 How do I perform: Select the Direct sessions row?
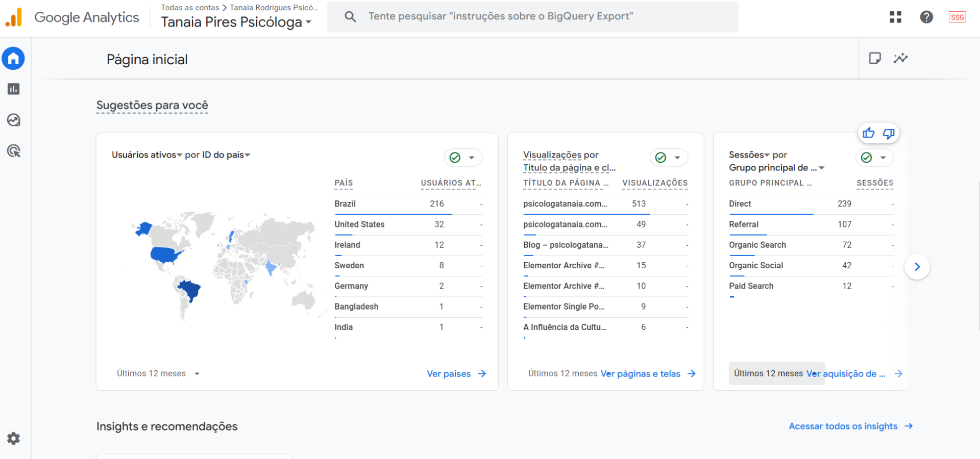(x=812, y=204)
